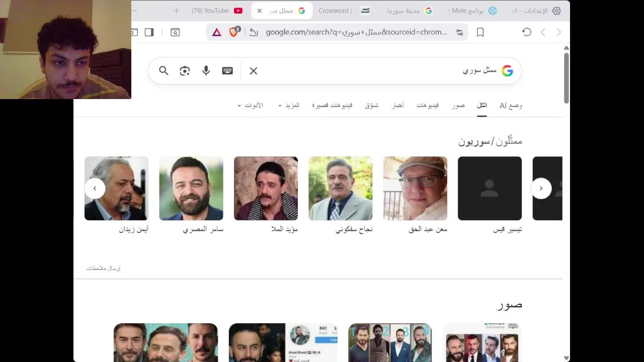Bookmark this page using bookmark icon
This screenshot has height=362, width=644.
point(480,32)
